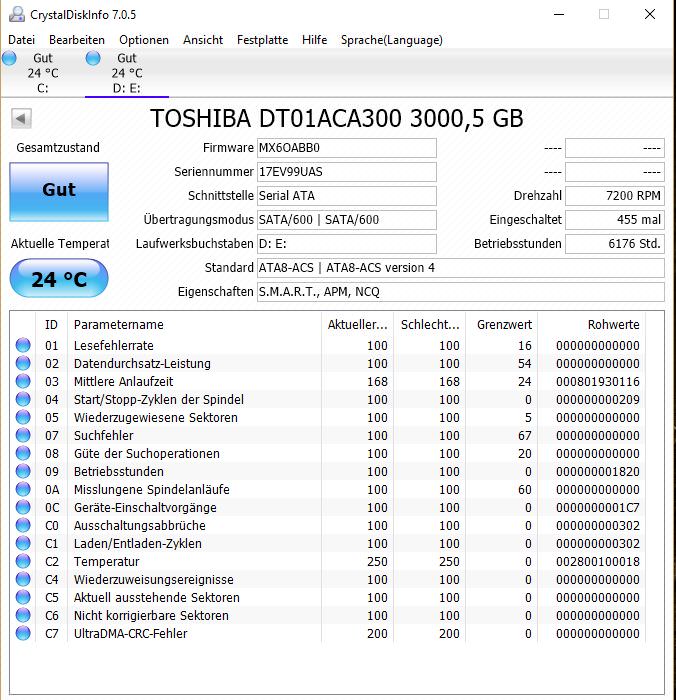The height and width of the screenshot is (700, 676).
Task: Click the Grenzwert column header
Action: click(x=502, y=325)
